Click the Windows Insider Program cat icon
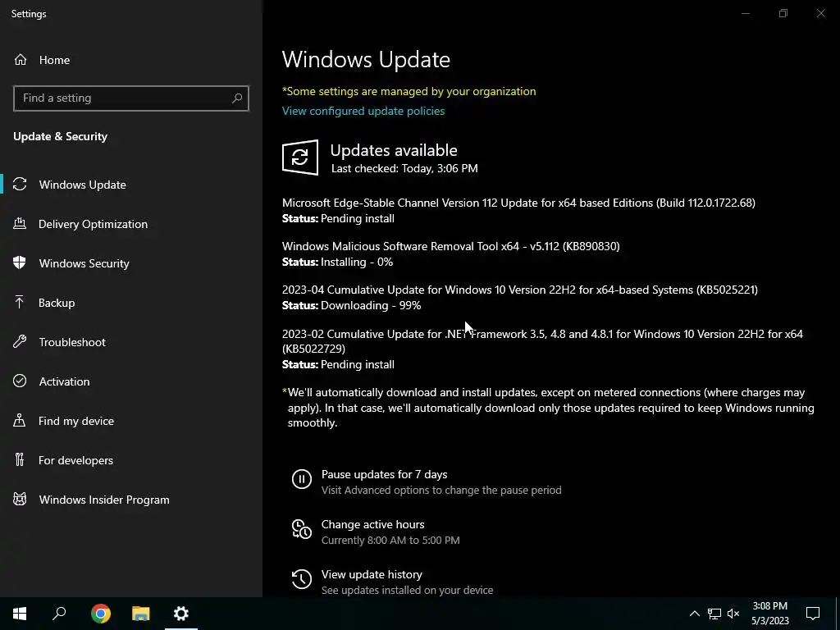The width and height of the screenshot is (840, 630). pos(20,499)
